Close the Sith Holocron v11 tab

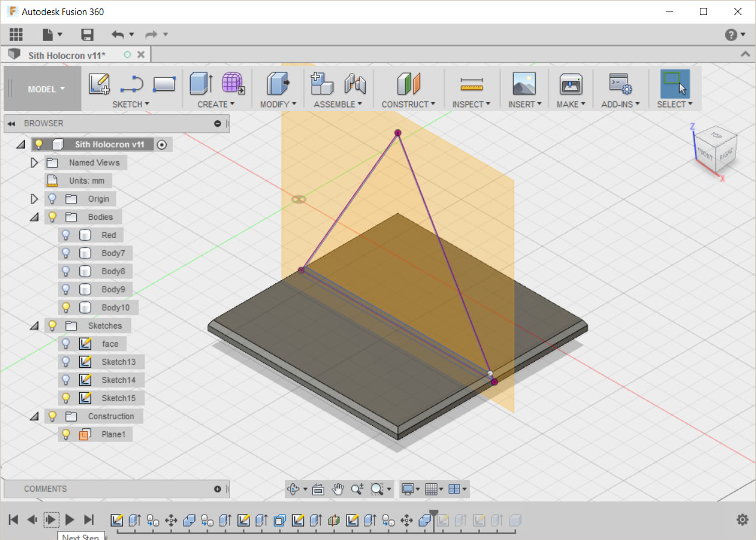coord(141,54)
